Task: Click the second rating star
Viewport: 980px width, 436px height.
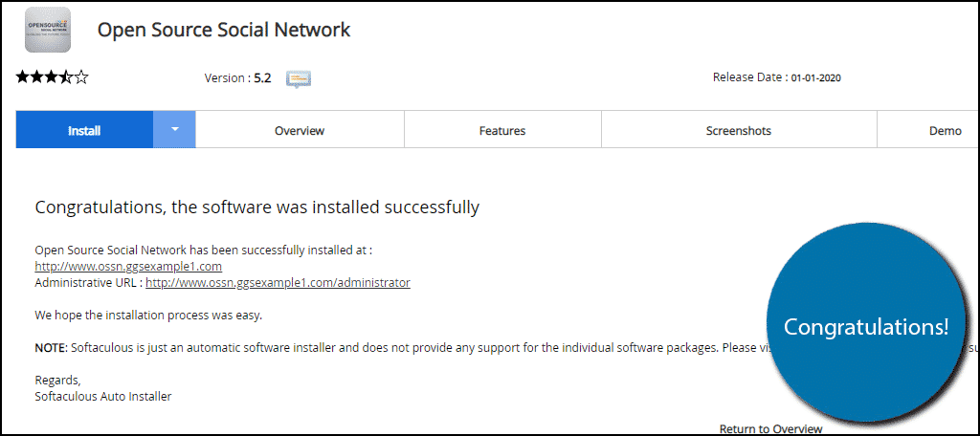Action: pyautogui.click(x=37, y=77)
